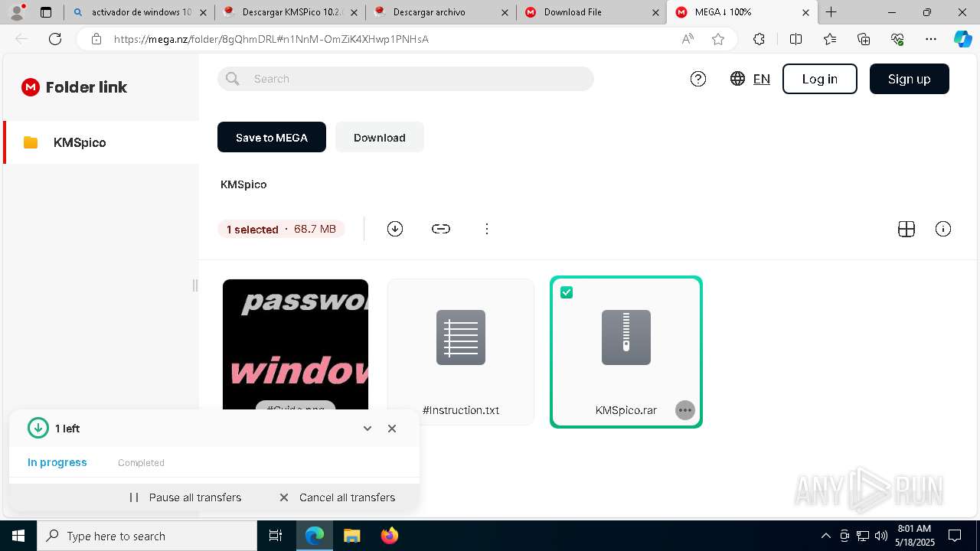Open the Extensions puzzle icon

click(759, 39)
